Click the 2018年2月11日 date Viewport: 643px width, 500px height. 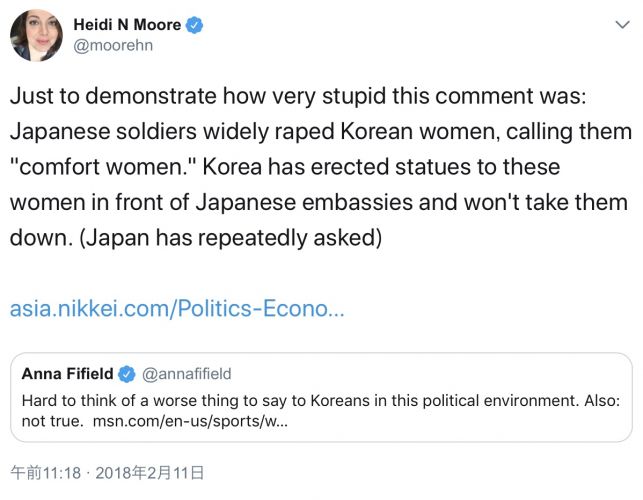(157, 470)
